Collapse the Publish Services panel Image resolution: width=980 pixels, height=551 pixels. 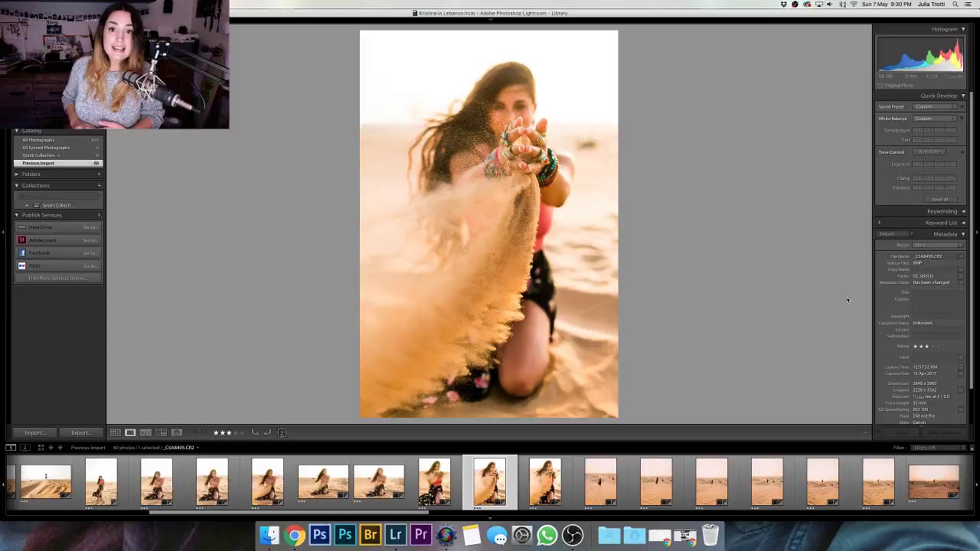pos(16,215)
